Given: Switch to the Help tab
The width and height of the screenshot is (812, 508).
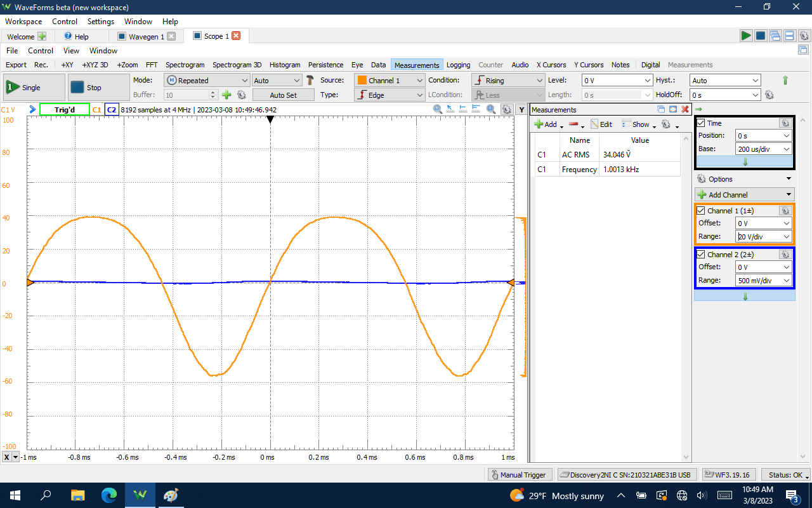Looking at the screenshot, I should tap(81, 36).
